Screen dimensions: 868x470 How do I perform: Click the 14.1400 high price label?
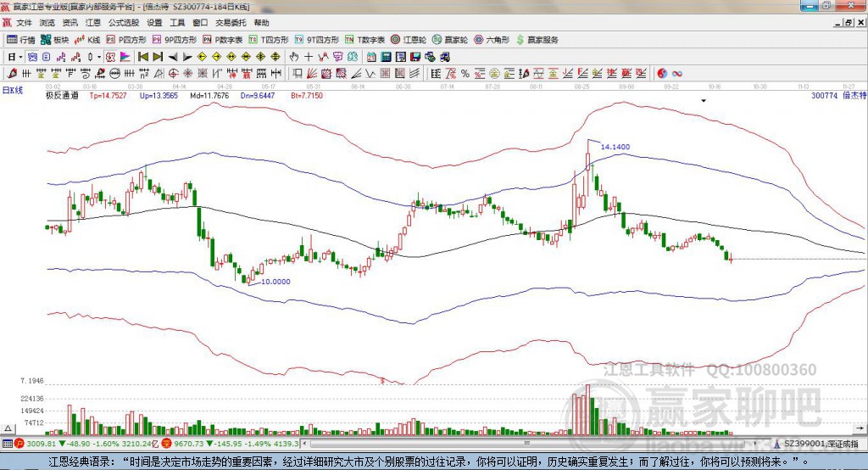pyautogui.click(x=615, y=147)
